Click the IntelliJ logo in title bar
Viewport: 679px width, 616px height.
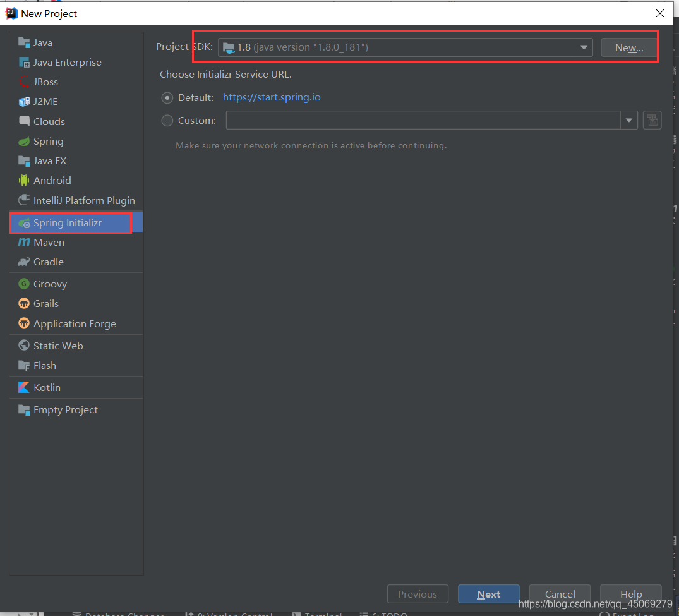(11, 13)
